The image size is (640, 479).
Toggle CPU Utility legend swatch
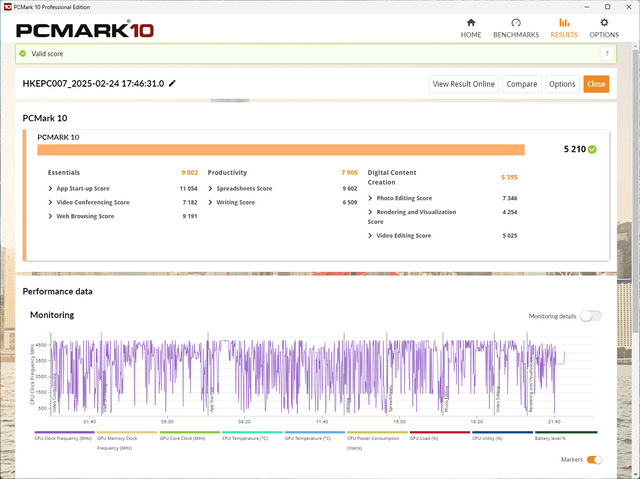point(502,432)
